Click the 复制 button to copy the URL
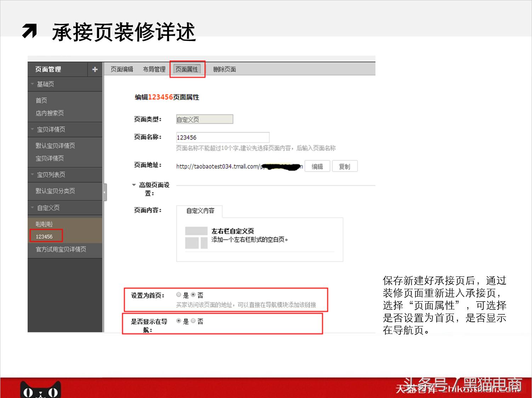532x398 pixels. click(x=344, y=166)
